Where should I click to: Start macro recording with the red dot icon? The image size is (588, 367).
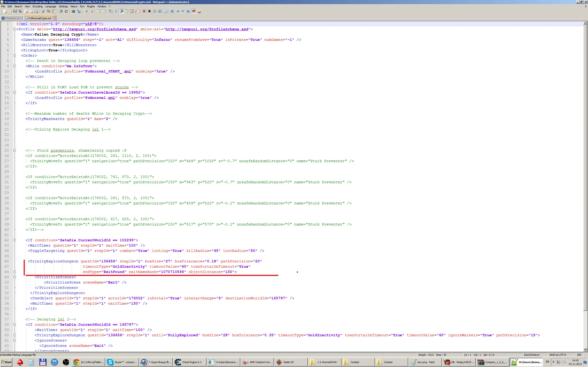point(144,11)
